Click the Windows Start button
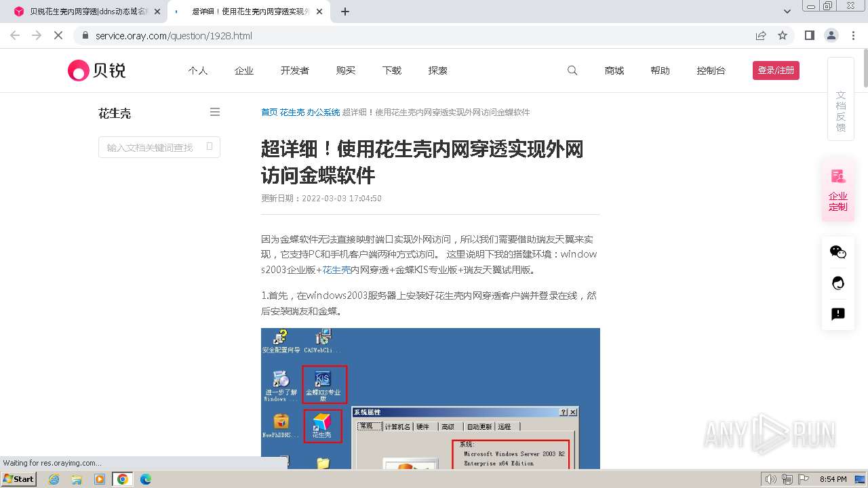This screenshot has width=868, height=488. pyautogui.click(x=19, y=479)
